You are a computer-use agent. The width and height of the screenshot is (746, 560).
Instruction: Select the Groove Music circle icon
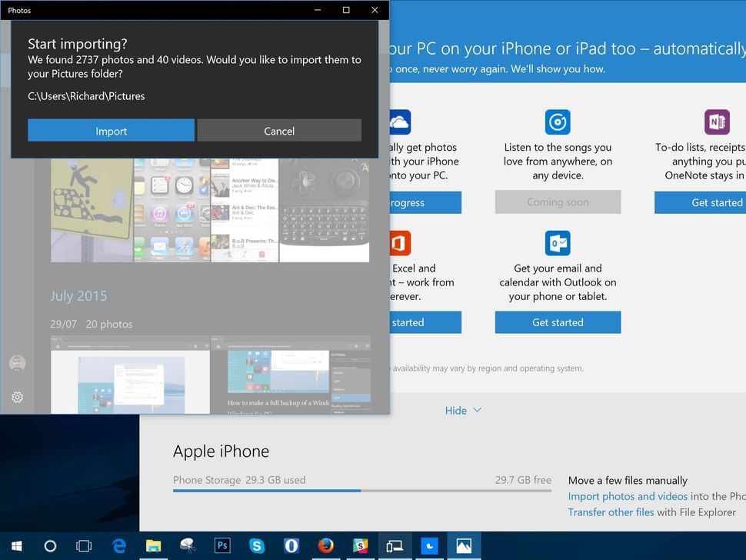557,122
